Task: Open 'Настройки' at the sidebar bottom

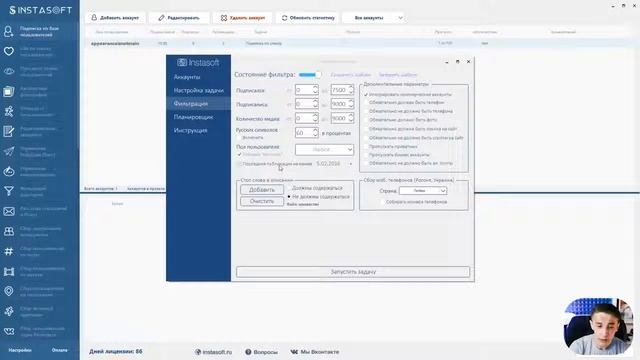Action: click(x=20, y=350)
